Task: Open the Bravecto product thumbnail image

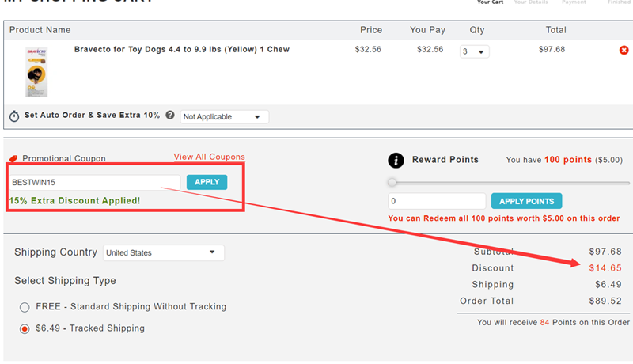Action: pos(36,72)
